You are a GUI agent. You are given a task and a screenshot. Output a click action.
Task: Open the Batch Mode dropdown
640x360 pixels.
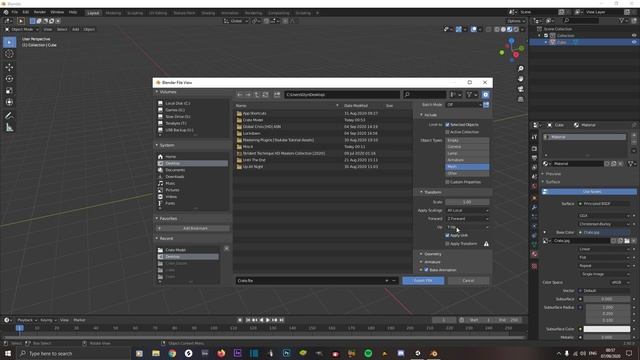click(x=464, y=105)
